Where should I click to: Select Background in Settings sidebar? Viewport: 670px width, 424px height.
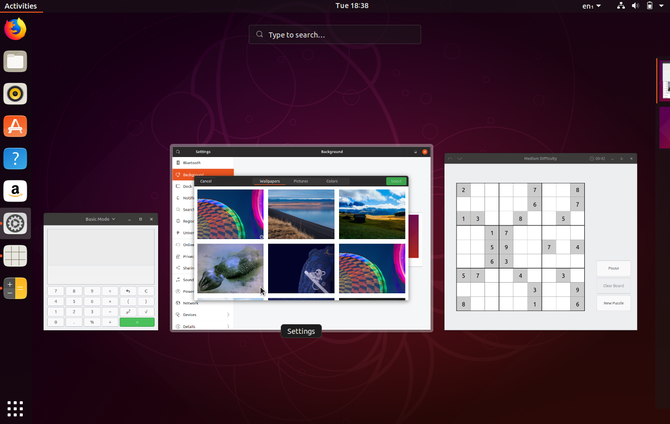203,174
